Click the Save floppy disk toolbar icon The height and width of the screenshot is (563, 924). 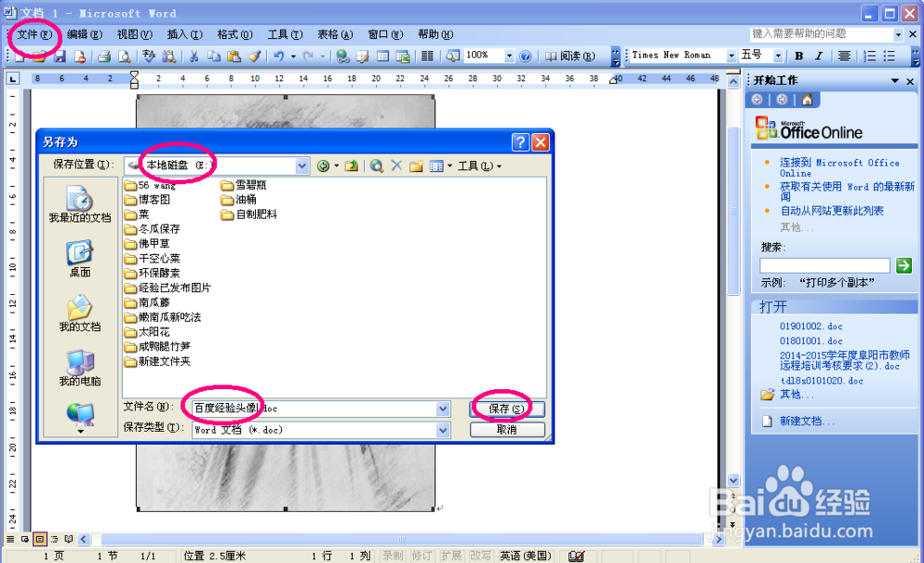[x=59, y=56]
